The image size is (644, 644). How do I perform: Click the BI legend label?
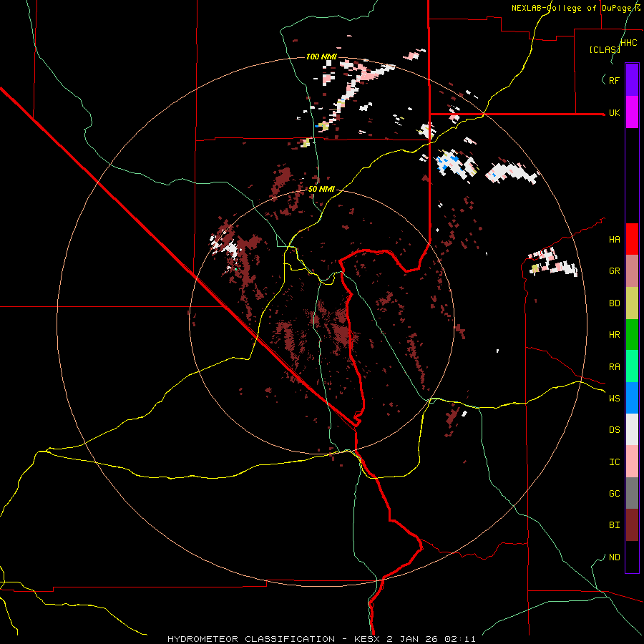tap(614, 525)
